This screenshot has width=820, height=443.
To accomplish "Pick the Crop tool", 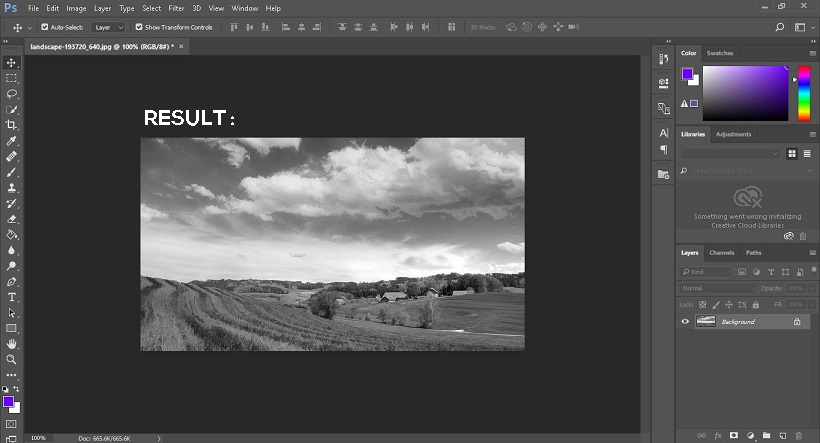I will pyautogui.click(x=12, y=124).
